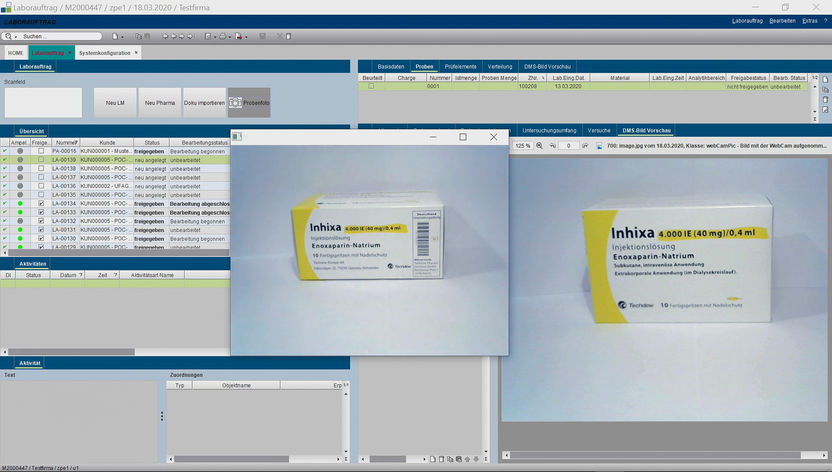Open the Extras menu
Screen dimensions: 832x472
tap(810, 21)
